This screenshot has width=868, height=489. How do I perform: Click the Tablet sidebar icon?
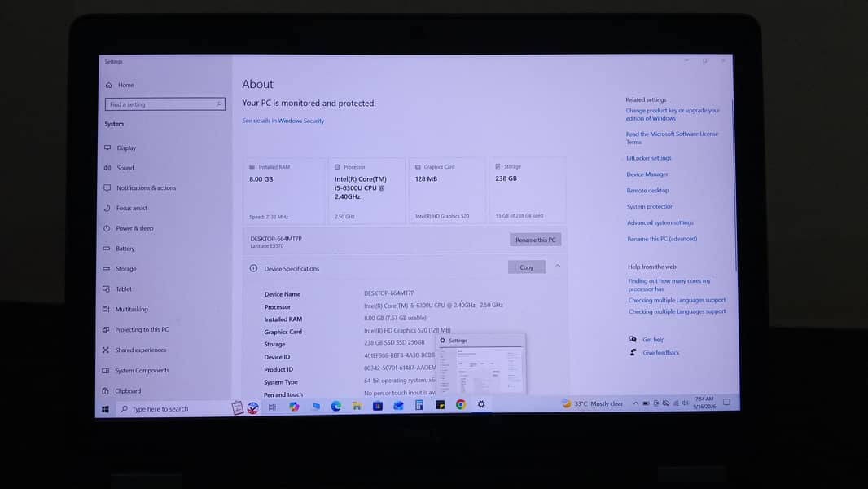coord(107,289)
